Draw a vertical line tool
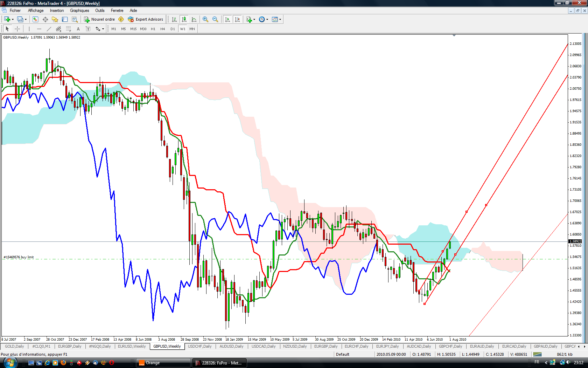The height and width of the screenshot is (368, 588). (x=29, y=29)
